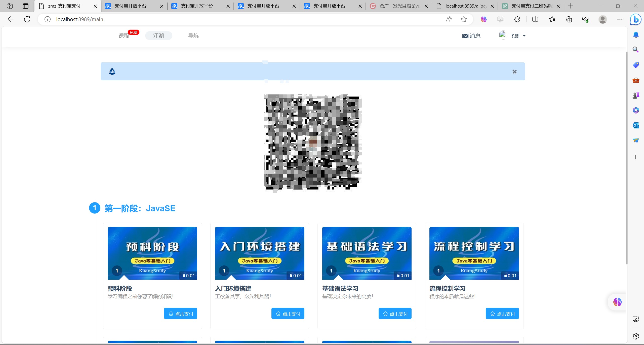Add an app to the sidebar with plus

click(x=636, y=157)
